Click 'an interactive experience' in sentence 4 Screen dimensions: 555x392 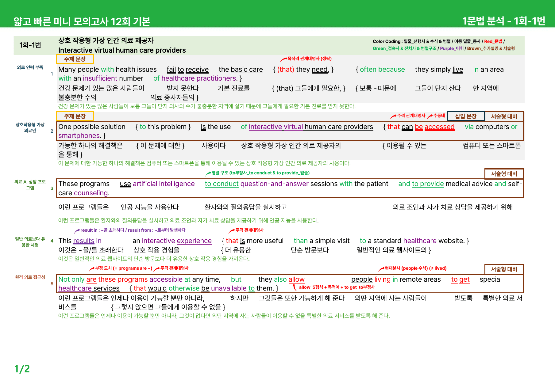coord(172,241)
